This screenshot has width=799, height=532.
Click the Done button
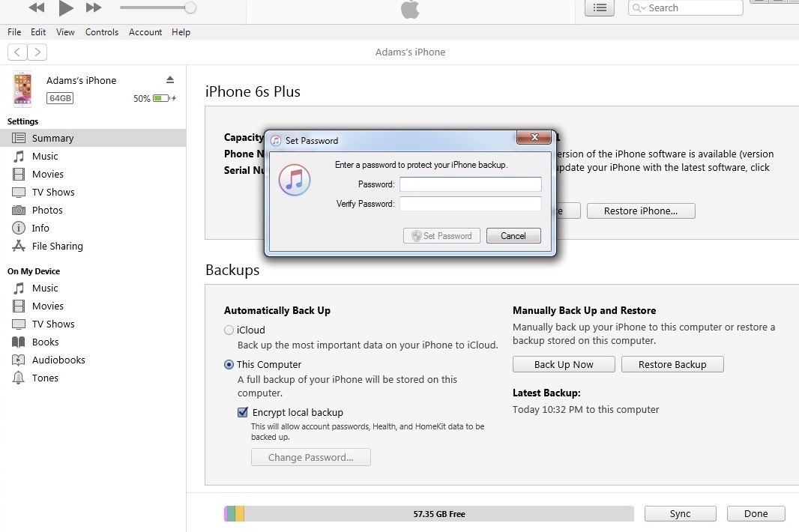tap(756, 514)
